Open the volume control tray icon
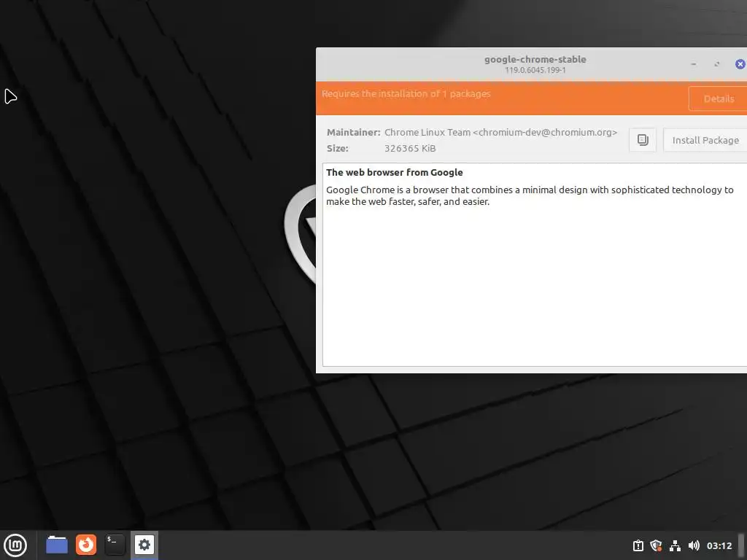This screenshot has height=560, width=747. tap(694, 545)
